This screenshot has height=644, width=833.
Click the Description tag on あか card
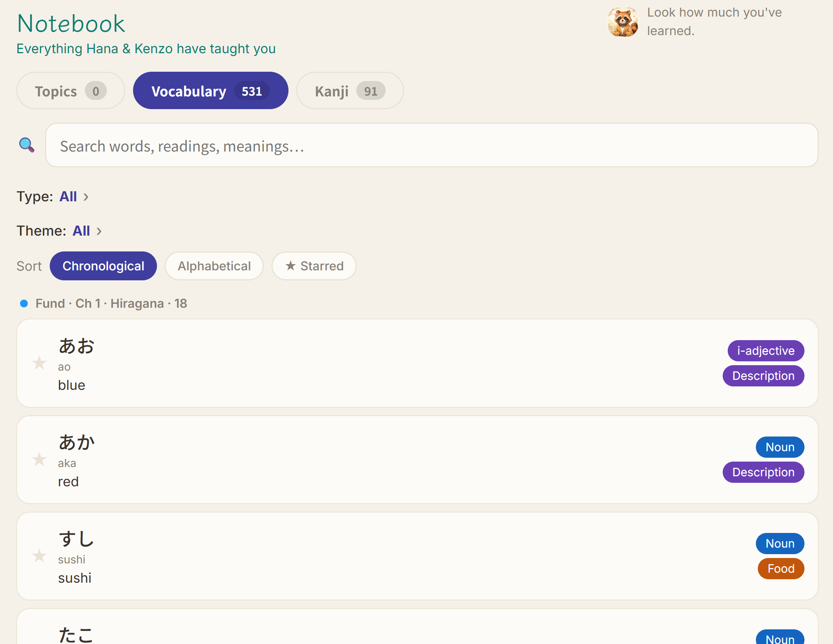[x=764, y=472]
